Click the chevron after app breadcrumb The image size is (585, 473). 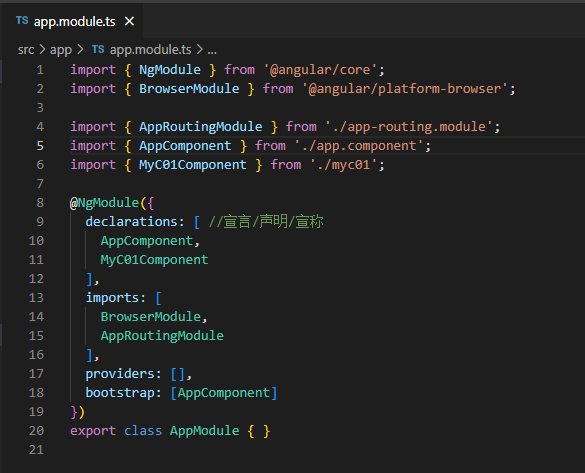click(80, 50)
